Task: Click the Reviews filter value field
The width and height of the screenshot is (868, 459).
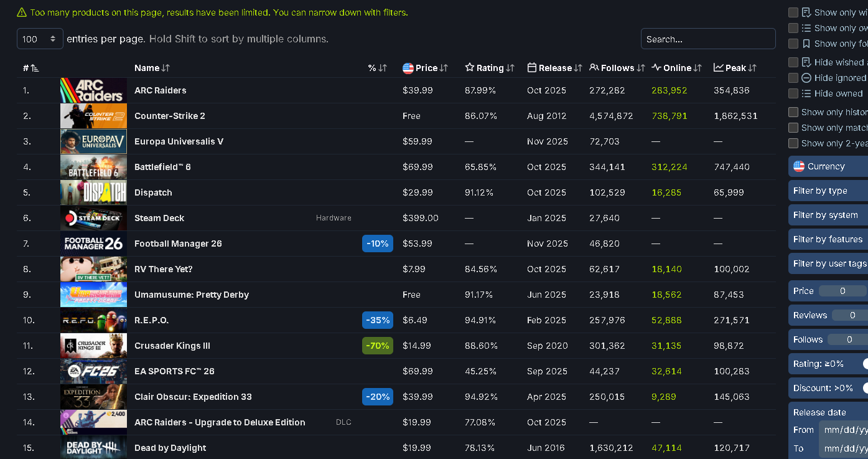Action: click(850, 315)
